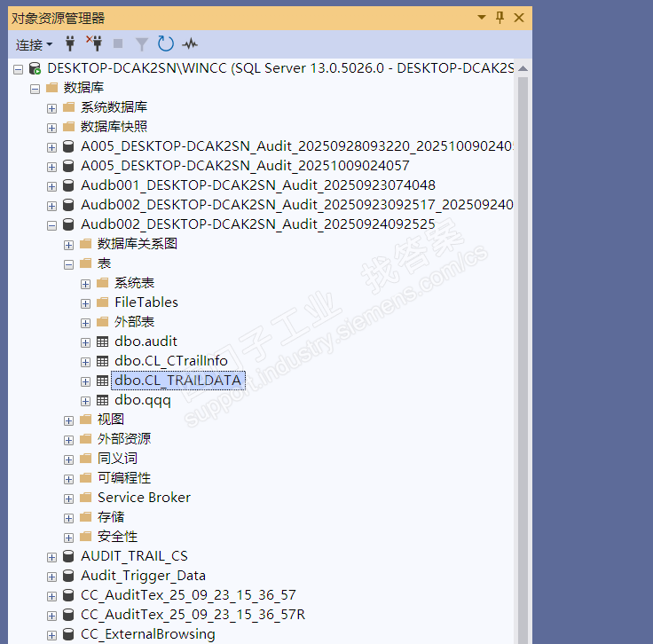Viewport: 653px width, 644px height.
Task: Select the dbo.CL_TRAILDATA table
Action: click(x=178, y=381)
